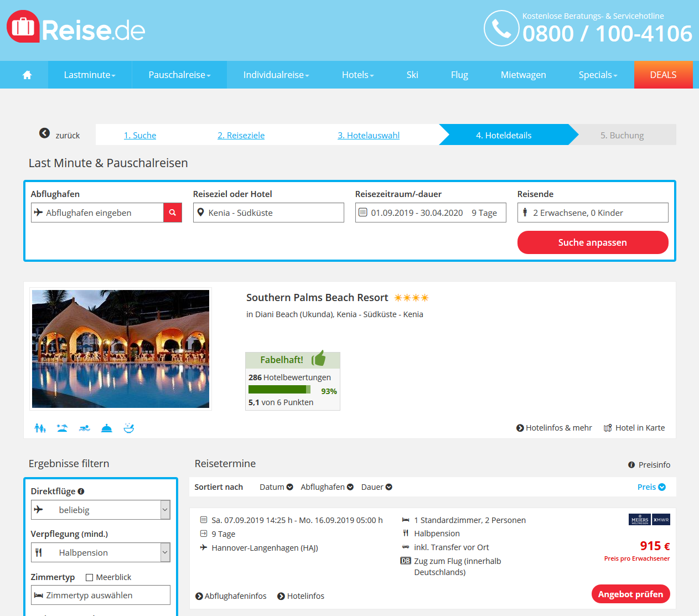Click the beach palm amenity icon
Viewport: 699px width, 616px height.
(63, 428)
